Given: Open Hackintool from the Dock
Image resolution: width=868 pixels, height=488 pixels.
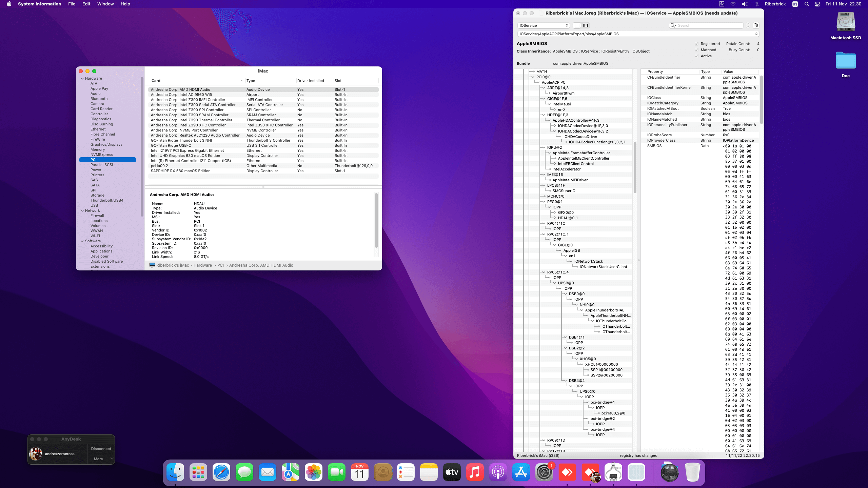Looking at the screenshot, I should tap(614, 472).
